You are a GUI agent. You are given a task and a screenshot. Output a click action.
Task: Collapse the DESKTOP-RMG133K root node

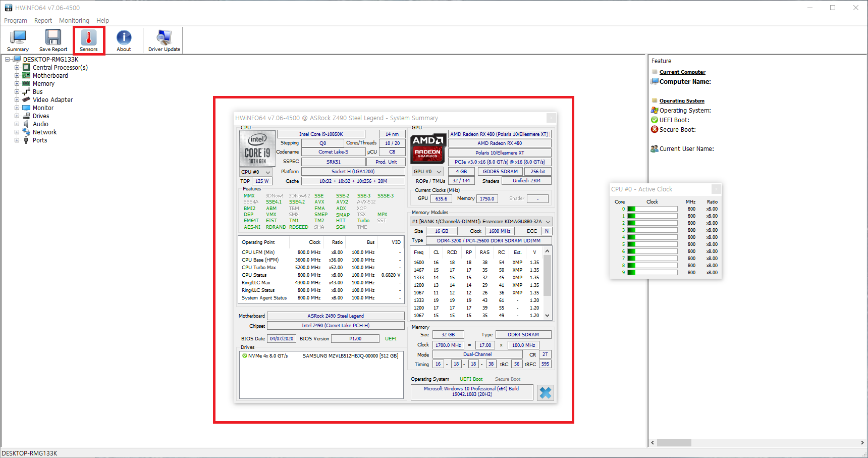click(7, 59)
